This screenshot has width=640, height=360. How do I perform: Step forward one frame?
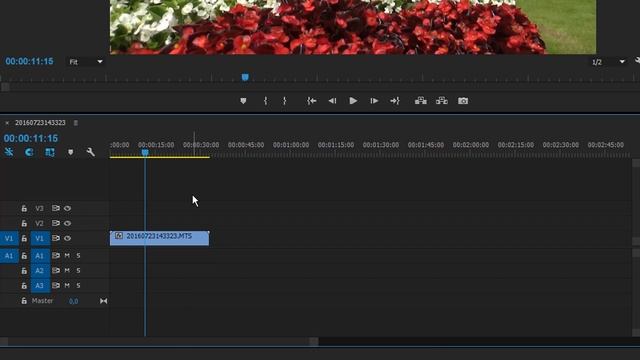point(374,101)
